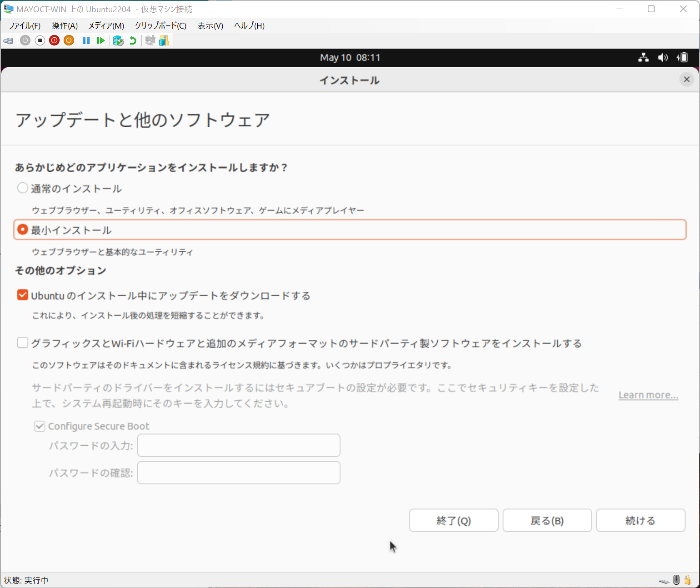Send Ctrl+Alt+Del to the virtual machine
The width and height of the screenshot is (700, 588).
click(8, 40)
